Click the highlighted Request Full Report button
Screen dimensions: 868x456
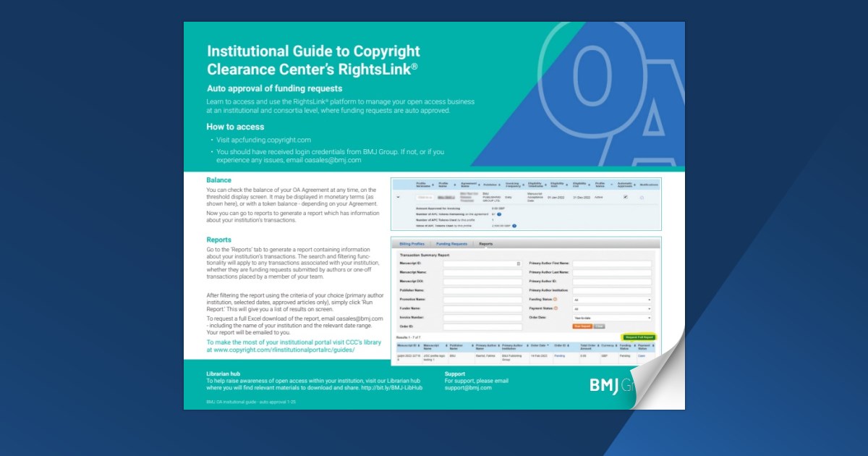tap(640, 337)
